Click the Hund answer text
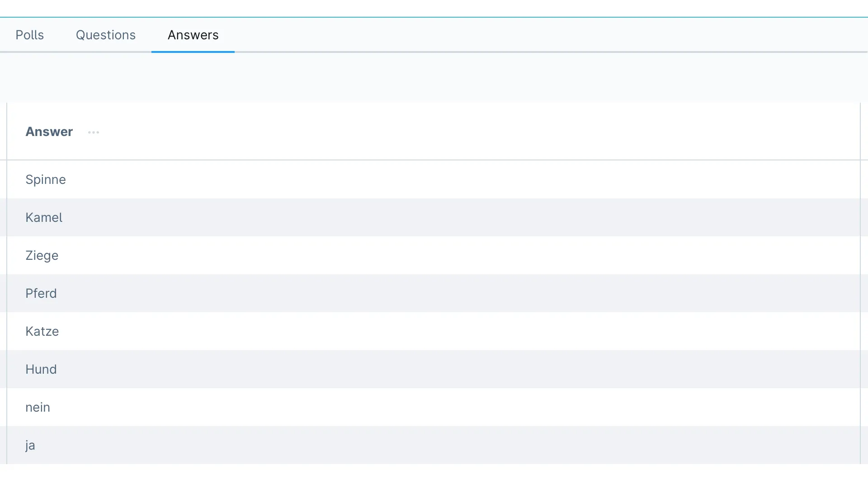 pyautogui.click(x=41, y=369)
